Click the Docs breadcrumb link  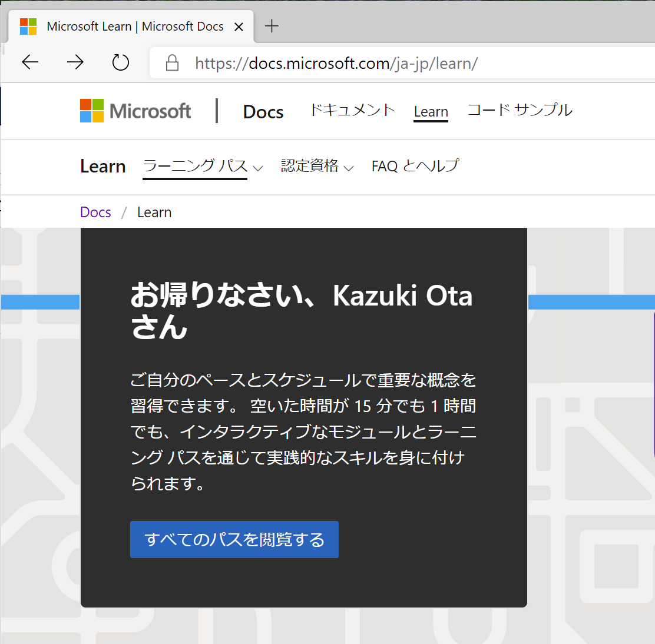pyautogui.click(x=95, y=212)
